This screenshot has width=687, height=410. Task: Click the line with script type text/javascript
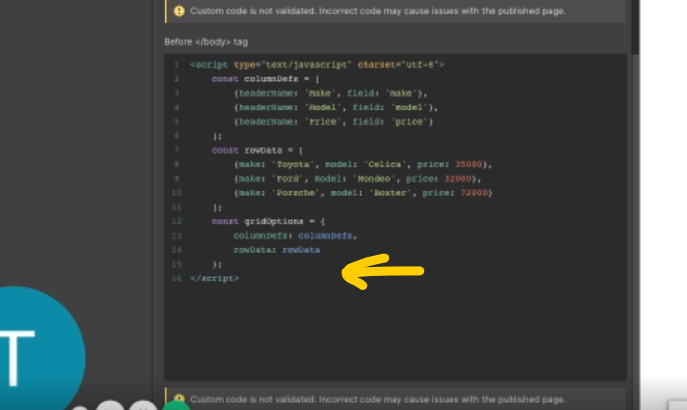point(317,65)
